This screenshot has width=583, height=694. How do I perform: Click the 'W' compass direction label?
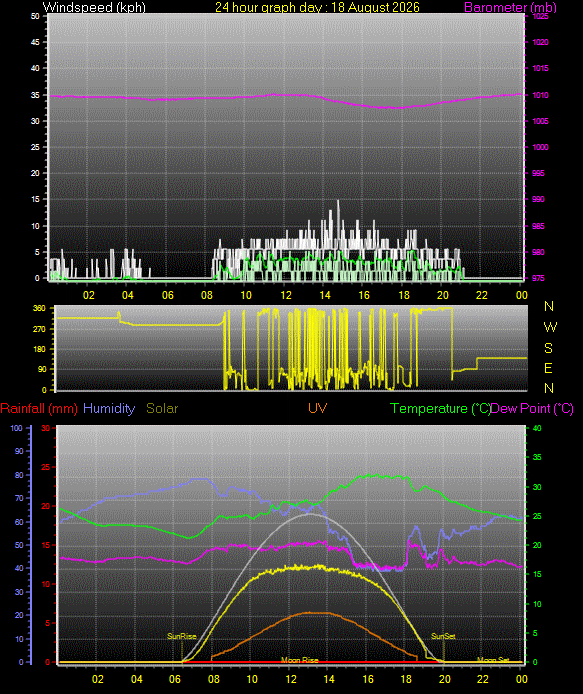pyautogui.click(x=550, y=327)
